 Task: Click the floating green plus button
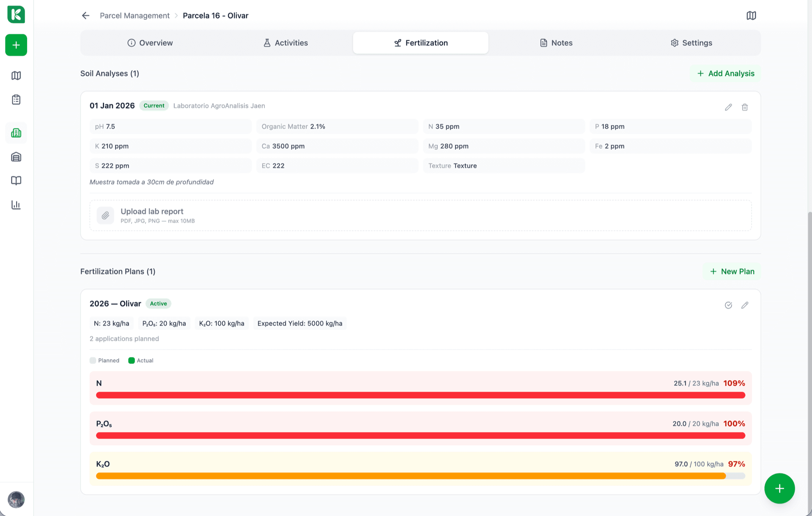pos(779,489)
